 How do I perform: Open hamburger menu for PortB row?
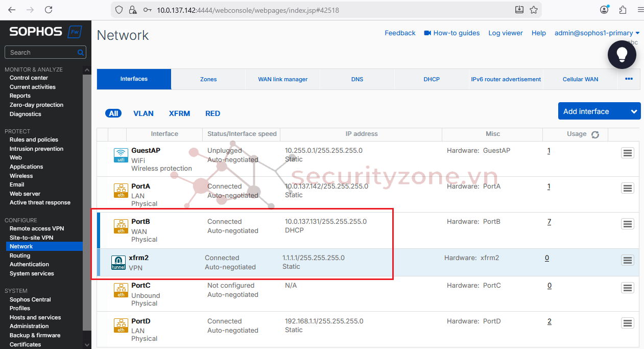pyautogui.click(x=627, y=224)
